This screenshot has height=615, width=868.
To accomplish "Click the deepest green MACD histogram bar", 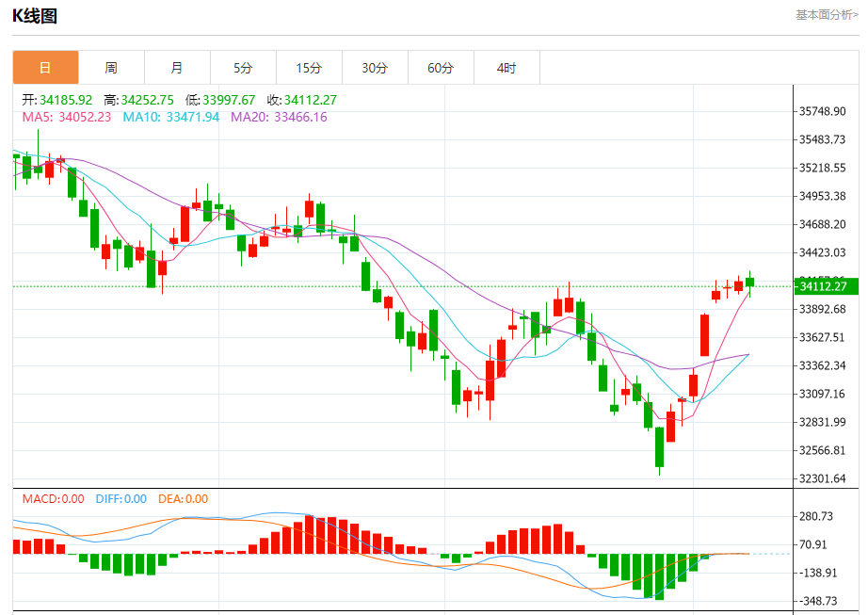I will pos(659,576).
